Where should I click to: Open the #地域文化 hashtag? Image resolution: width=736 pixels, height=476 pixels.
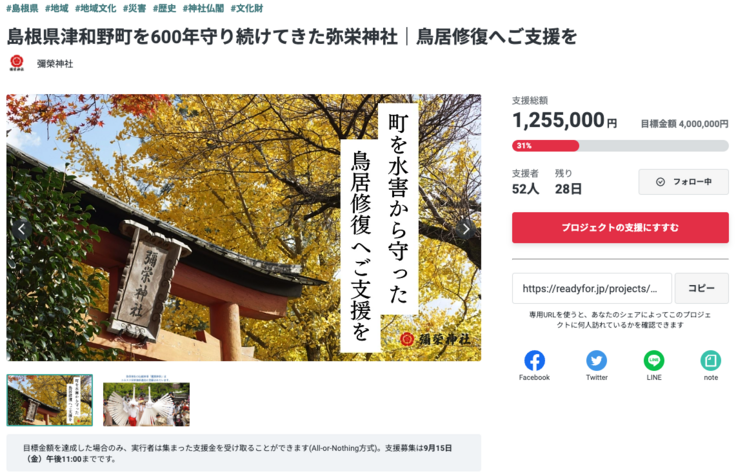click(95, 8)
